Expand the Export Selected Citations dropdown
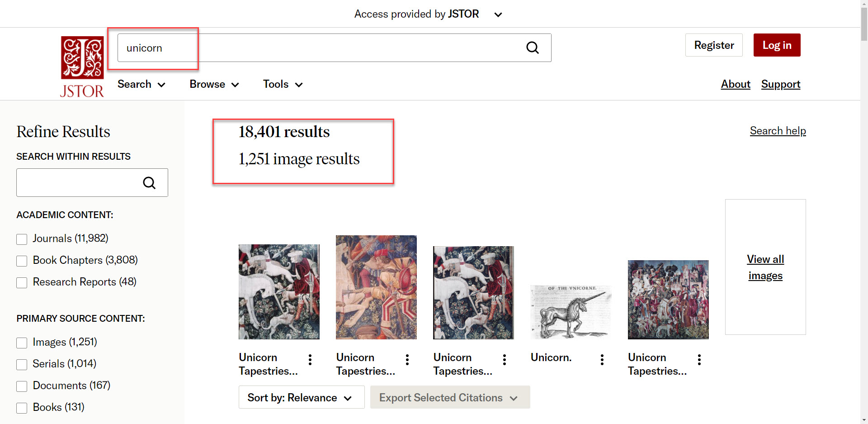Viewport: 868px width, 424px height. tap(449, 397)
